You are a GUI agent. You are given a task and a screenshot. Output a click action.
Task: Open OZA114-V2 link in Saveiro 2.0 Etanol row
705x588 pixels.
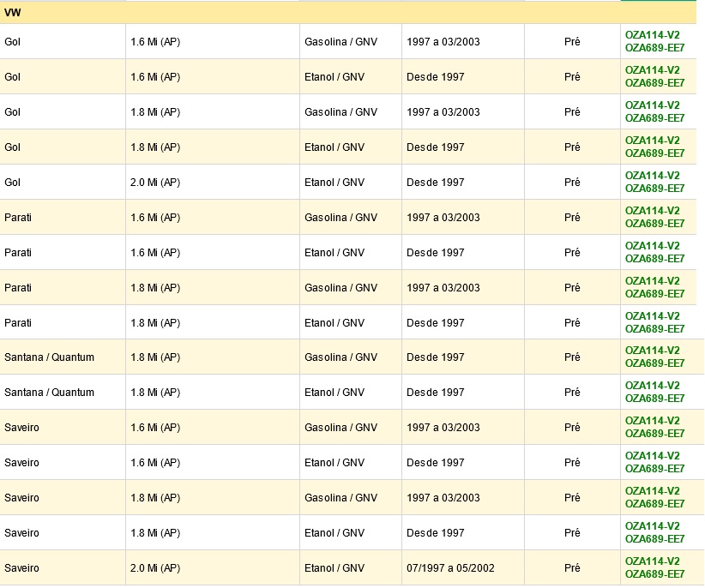tap(652, 561)
